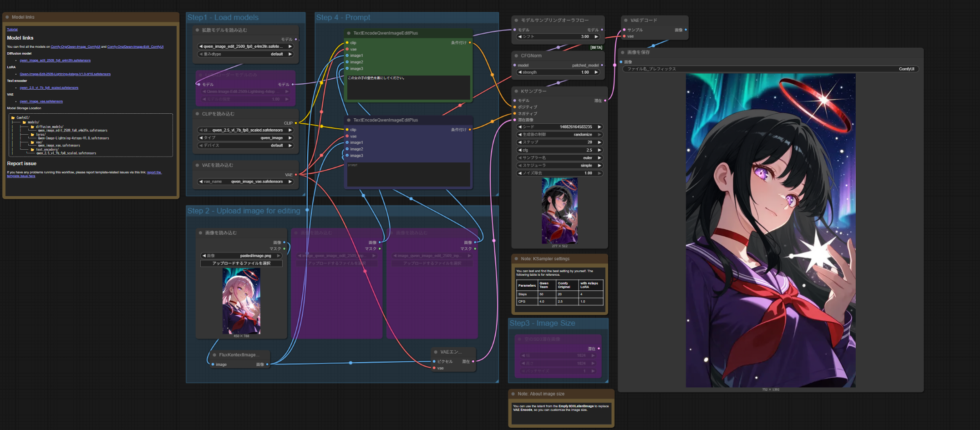Click the vae input port on the green TextEncode node
980x430 pixels.
pyautogui.click(x=347, y=49)
